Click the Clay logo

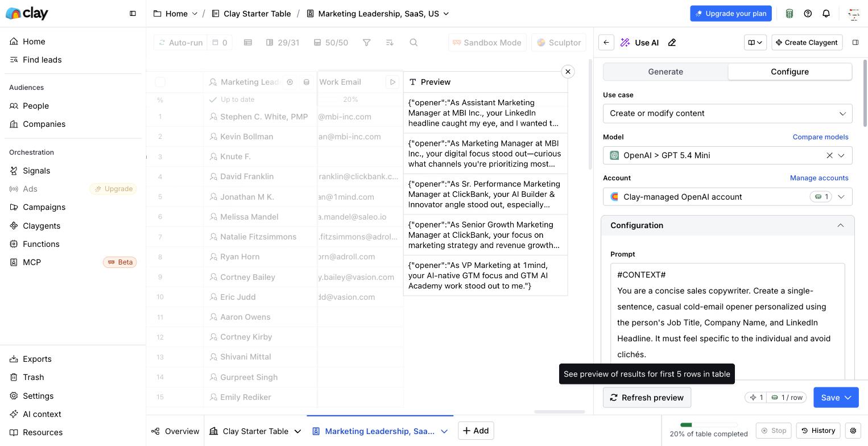coord(27,13)
